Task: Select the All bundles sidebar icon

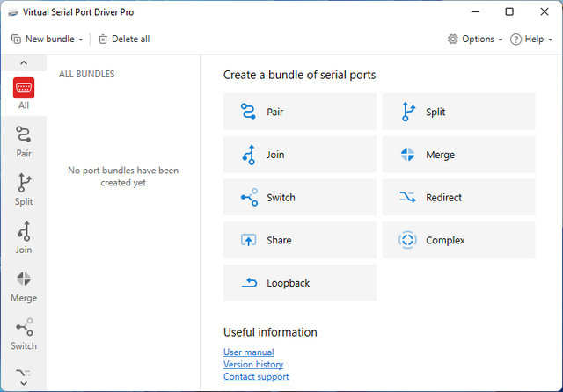Action: 24,89
